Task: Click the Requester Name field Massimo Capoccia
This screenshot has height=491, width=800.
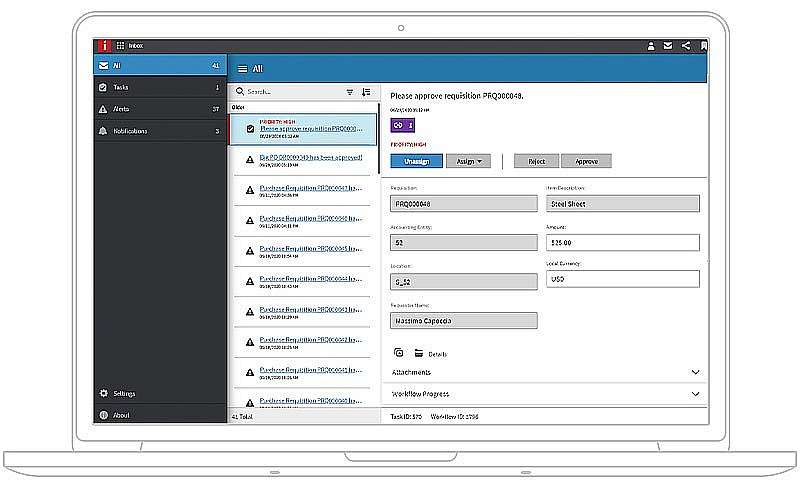Action: [464, 321]
